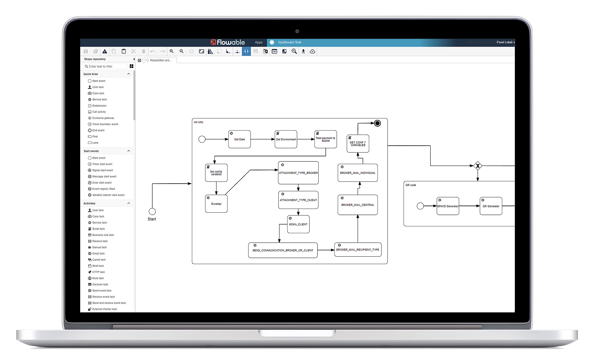Select Call activity in Quick draw
The height and width of the screenshot is (364, 594).
tap(97, 112)
